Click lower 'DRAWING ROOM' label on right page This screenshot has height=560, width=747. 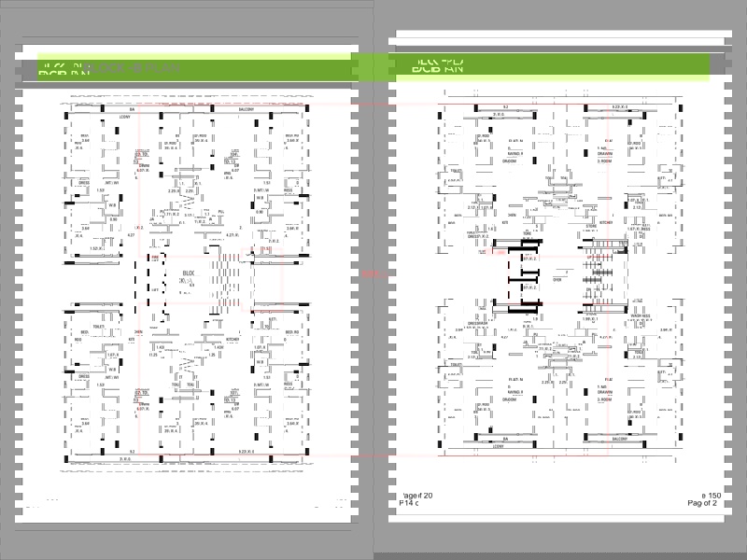pos(605,393)
